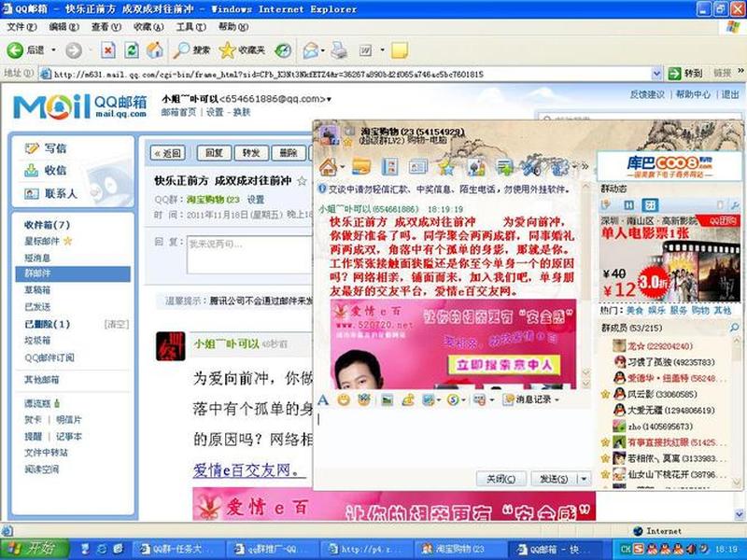Open the IE 工具 menu
The image size is (747, 560).
190,27
